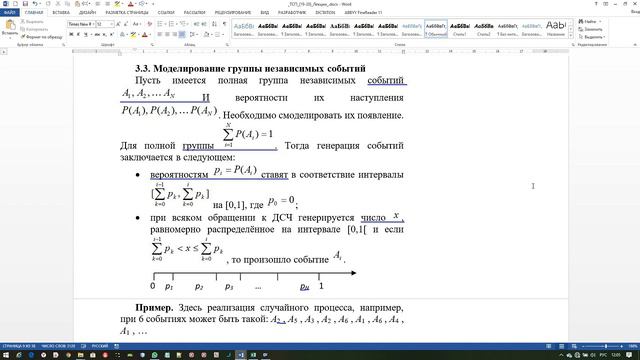The width and height of the screenshot is (640, 360).
Task: Open Выделить (Select) dropdown
Action: 592,37
